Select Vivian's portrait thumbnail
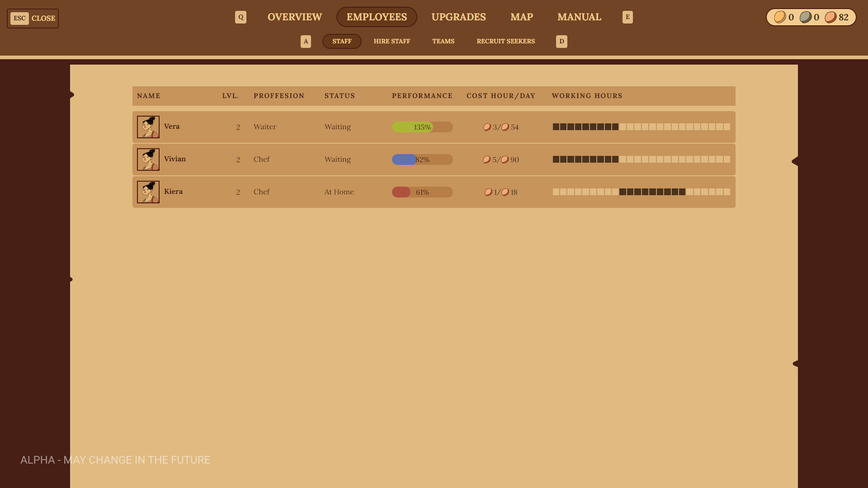Image resolution: width=868 pixels, height=488 pixels. tap(148, 159)
